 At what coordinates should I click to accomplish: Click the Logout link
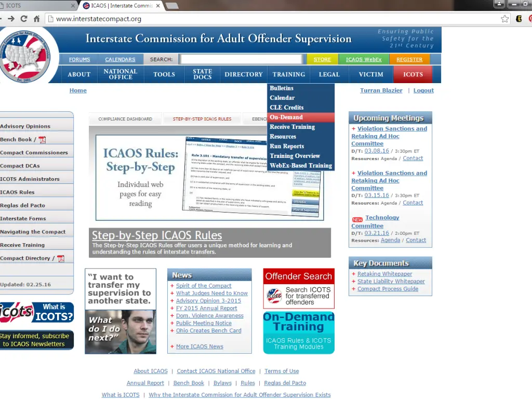[x=423, y=90]
